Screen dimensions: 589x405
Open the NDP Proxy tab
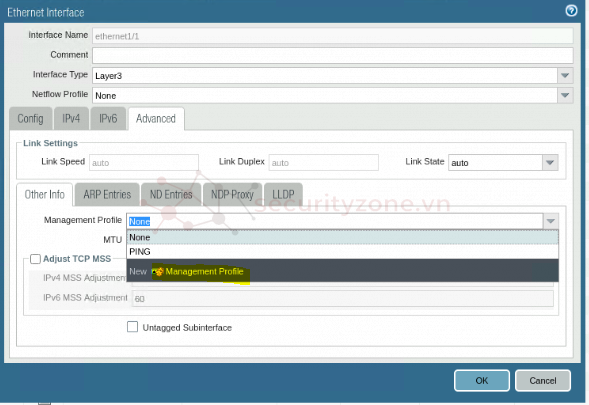pos(232,194)
